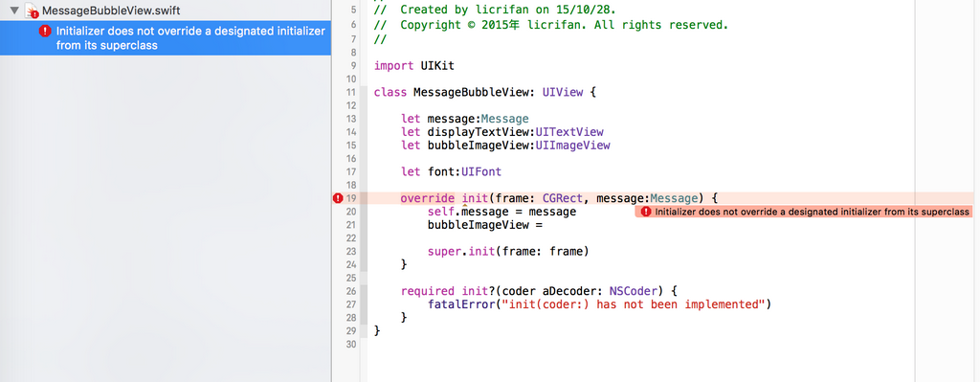Click 'self' on line 20
The image size is (980, 382).
click(440, 212)
